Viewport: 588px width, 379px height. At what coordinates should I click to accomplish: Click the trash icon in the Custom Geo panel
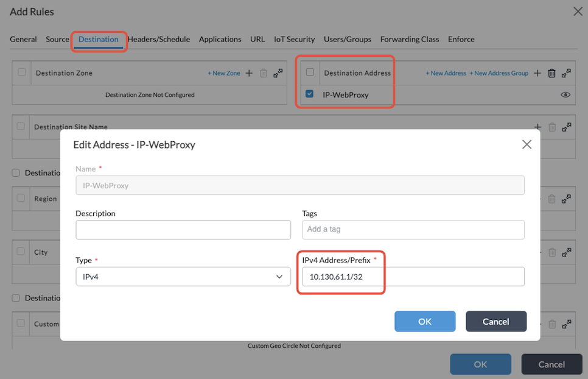[552, 324]
